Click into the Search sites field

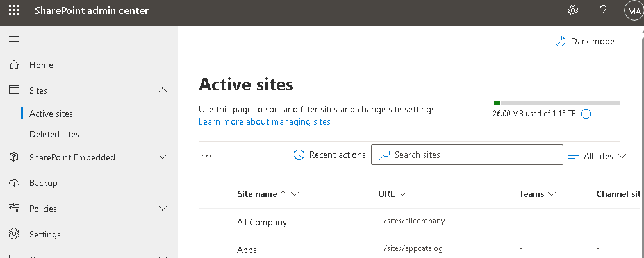click(x=467, y=155)
